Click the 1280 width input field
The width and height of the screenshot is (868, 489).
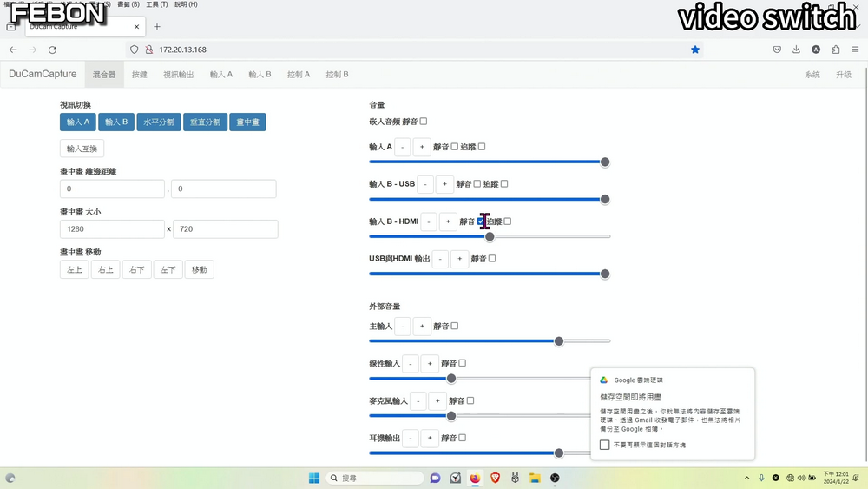[112, 228]
